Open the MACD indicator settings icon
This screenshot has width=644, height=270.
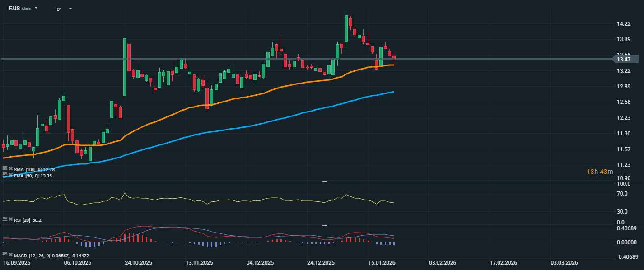[5, 255]
